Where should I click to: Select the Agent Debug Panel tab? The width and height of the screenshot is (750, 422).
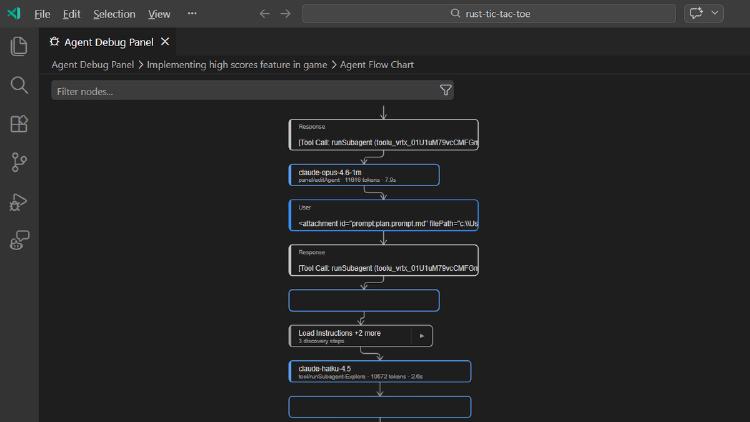tap(108, 42)
